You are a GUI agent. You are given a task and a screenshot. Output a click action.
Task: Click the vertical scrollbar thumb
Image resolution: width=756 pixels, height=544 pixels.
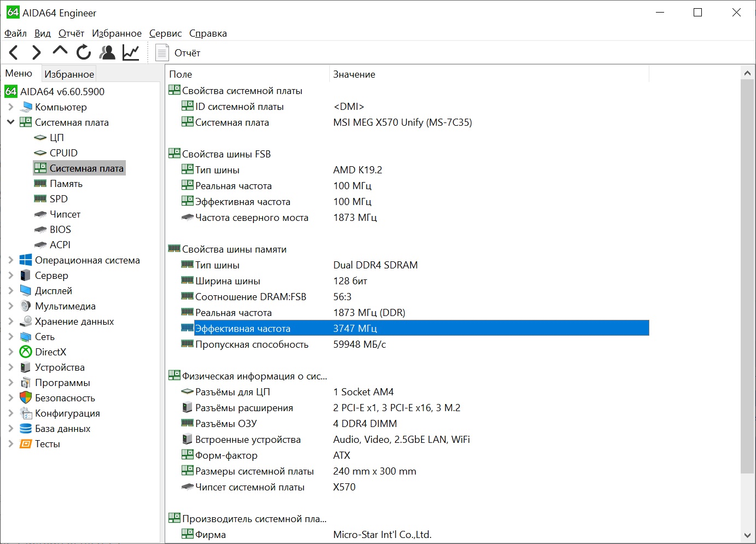coord(747,276)
